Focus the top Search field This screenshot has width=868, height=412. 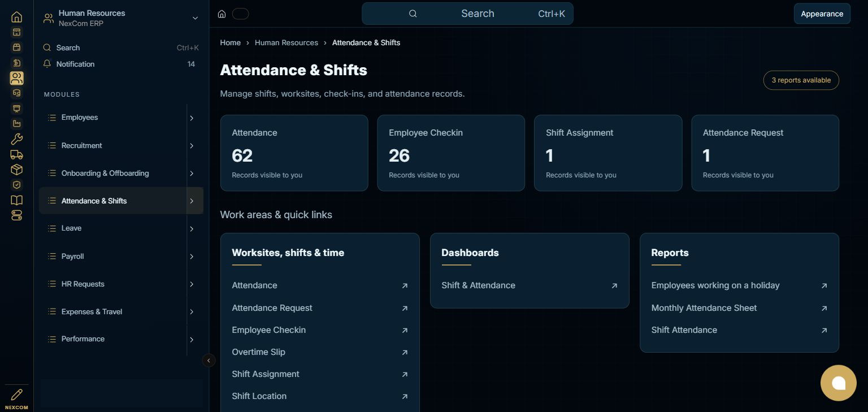(x=467, y=14)
